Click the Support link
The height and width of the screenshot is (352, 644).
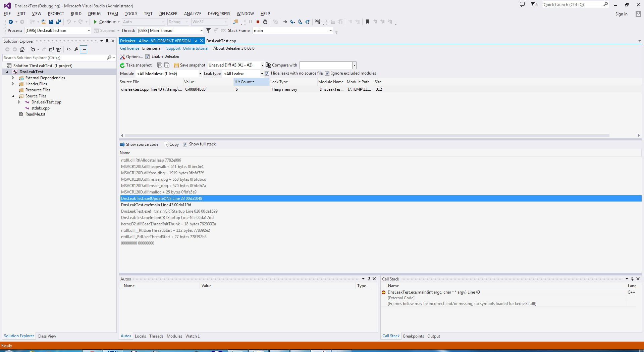coord(173,48)
